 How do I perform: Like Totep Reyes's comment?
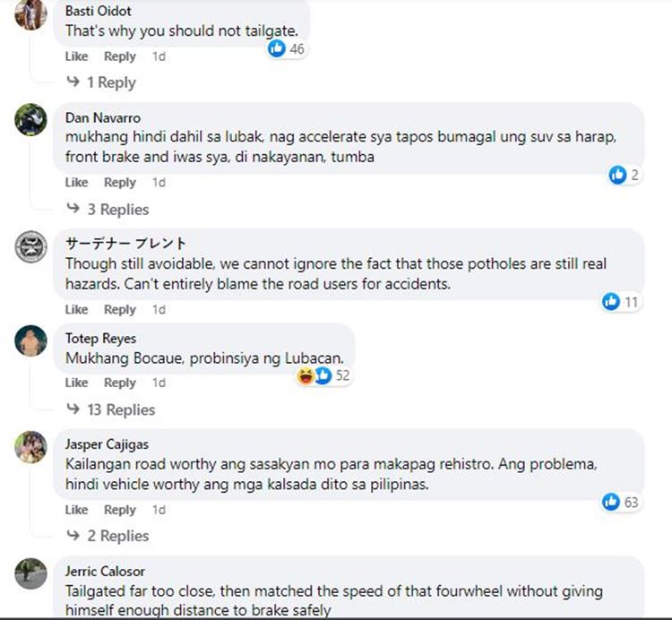pos(76,383)
